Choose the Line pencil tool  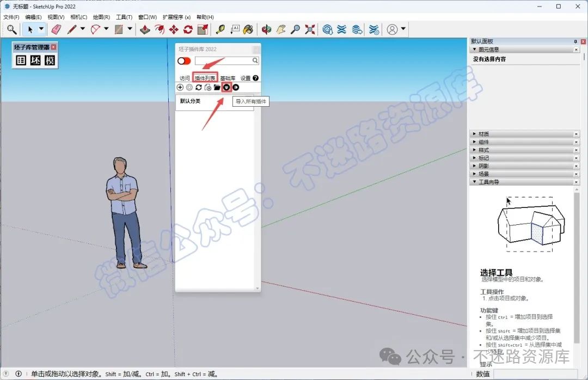click(x=72, y=29)
